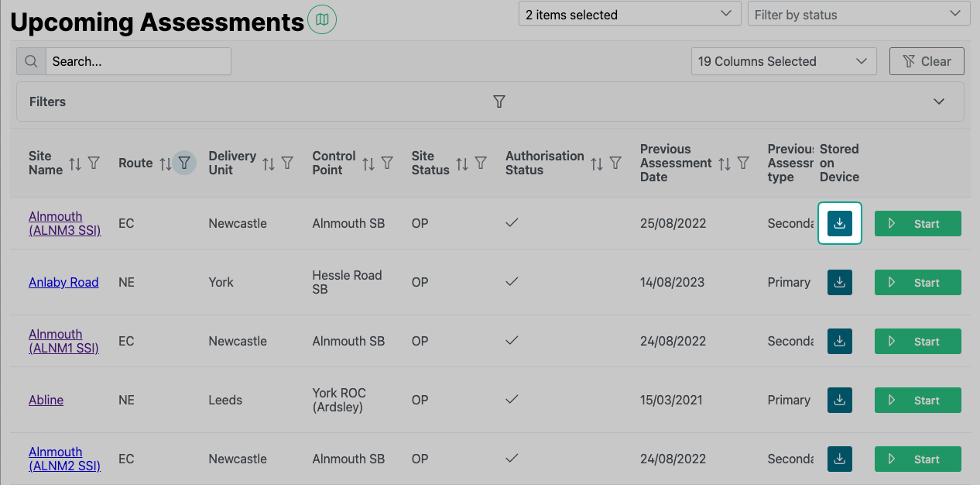This screenshot has width=980, height=485.
Task: Filter the Authorisation Status column
Action: 615,163
